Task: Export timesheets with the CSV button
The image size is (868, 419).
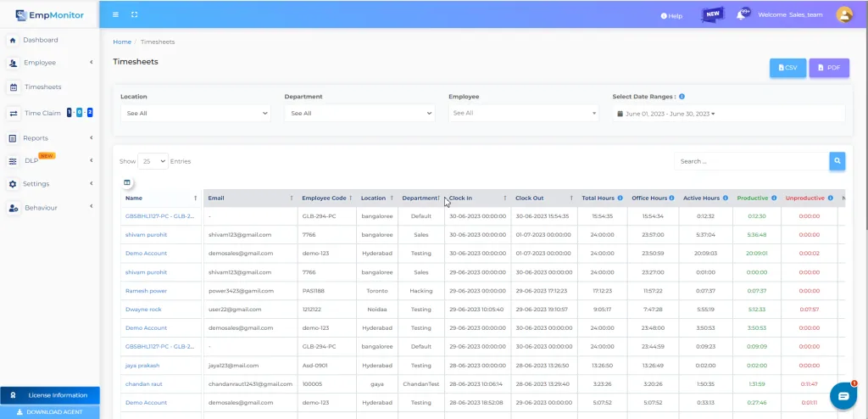Action: click(x=787, y=68)
